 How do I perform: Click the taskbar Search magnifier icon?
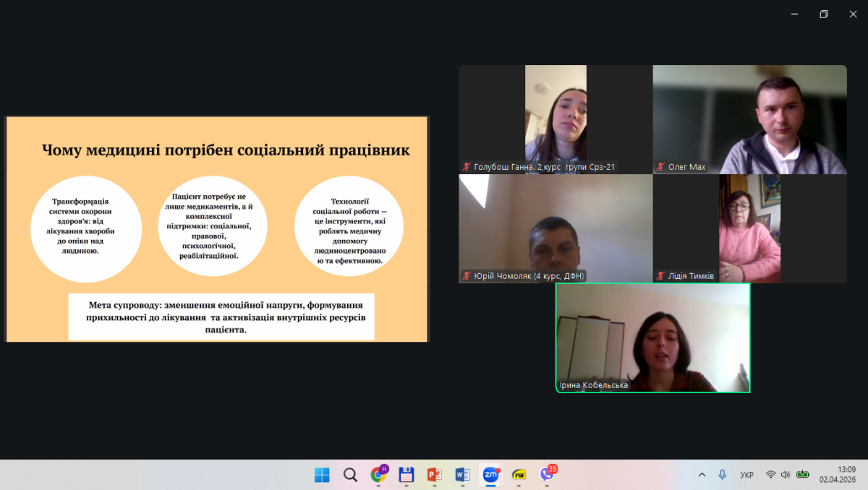350,475
